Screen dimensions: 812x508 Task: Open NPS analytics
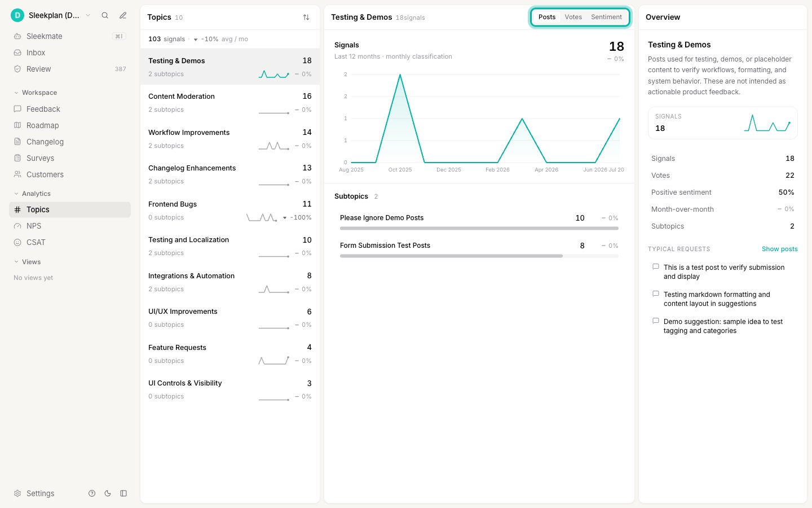click(x=70, y=226)
